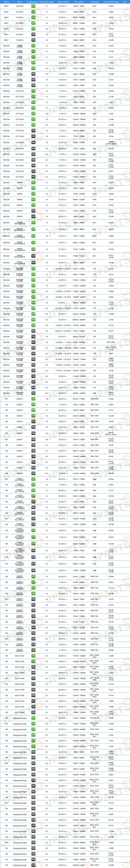Viewport: 130px width, 868px height.
Task: Click the 191kW / 260KM power cell
Action: click(x=79, y=325)
